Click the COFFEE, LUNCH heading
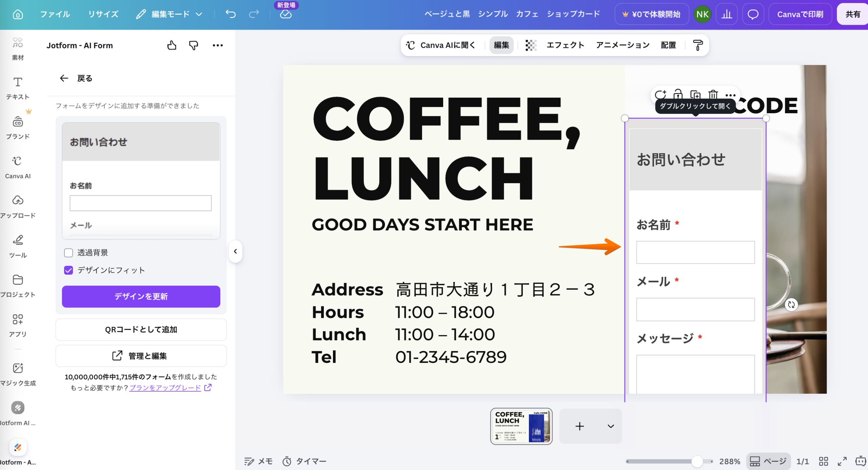Image resolution: width=868 pixels, height=470 pixels. [x=446, y=148]
